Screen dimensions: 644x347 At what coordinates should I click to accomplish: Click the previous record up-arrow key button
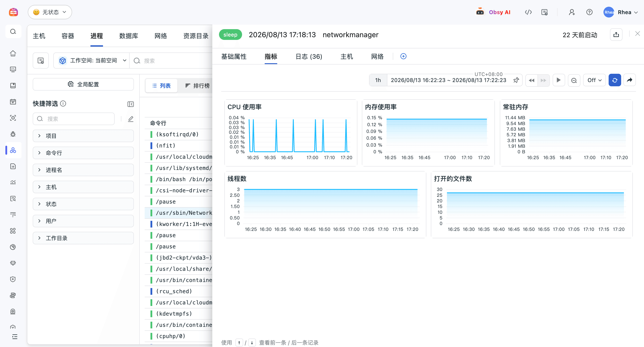point(239,343)
